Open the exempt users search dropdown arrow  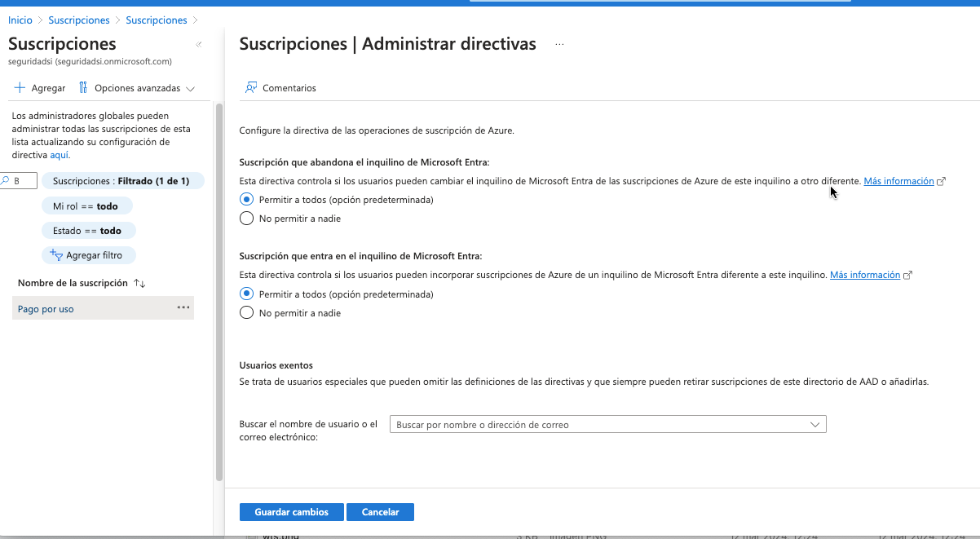click(x=814, y=425)
